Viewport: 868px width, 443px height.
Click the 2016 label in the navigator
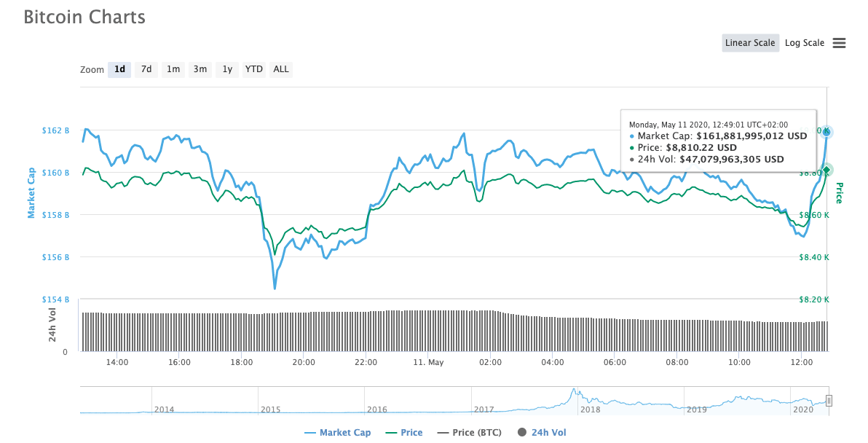coord(377,409)
